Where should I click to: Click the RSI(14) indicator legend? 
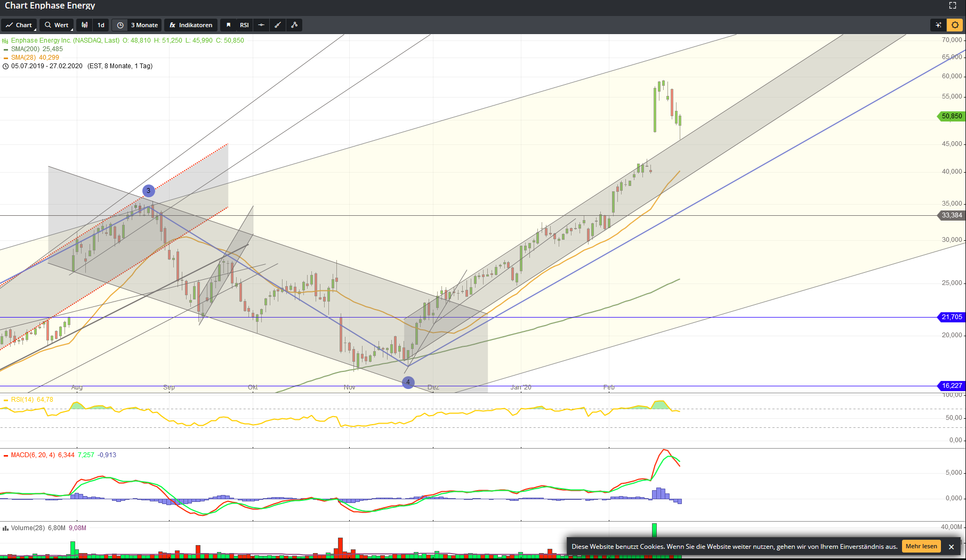tap(32, 400)
